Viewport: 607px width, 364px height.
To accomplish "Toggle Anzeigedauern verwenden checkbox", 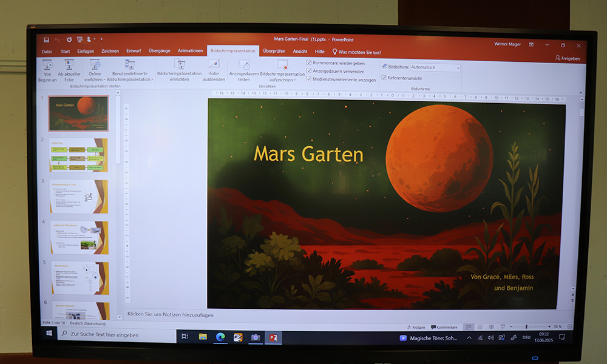I will (309, 71).
